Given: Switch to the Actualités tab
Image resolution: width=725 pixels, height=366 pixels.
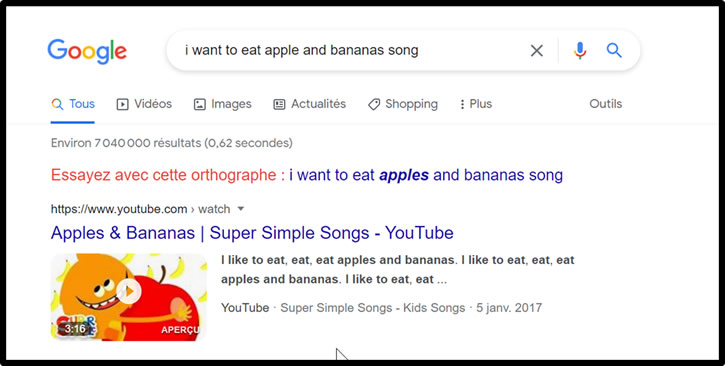Looking at the screenshot, I should pos(309,104).
